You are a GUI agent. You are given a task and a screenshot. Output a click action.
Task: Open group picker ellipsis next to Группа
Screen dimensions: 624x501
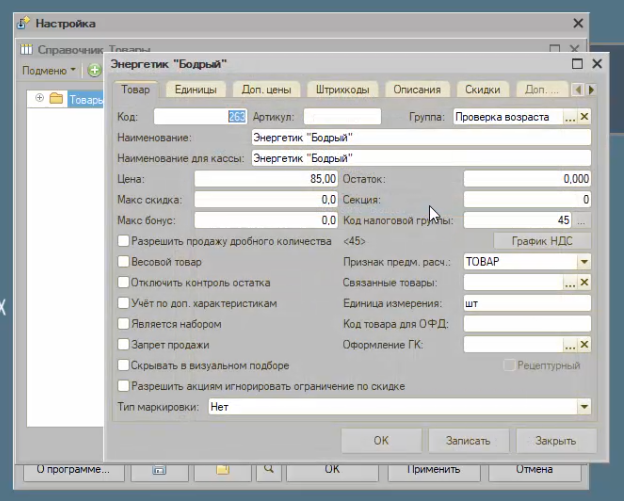[x=570, y=117]
